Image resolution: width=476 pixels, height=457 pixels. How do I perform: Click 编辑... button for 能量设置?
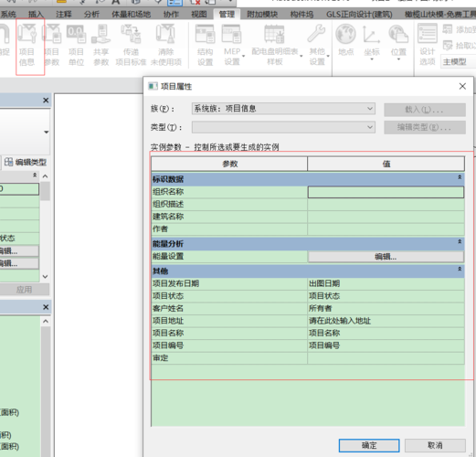386,257
